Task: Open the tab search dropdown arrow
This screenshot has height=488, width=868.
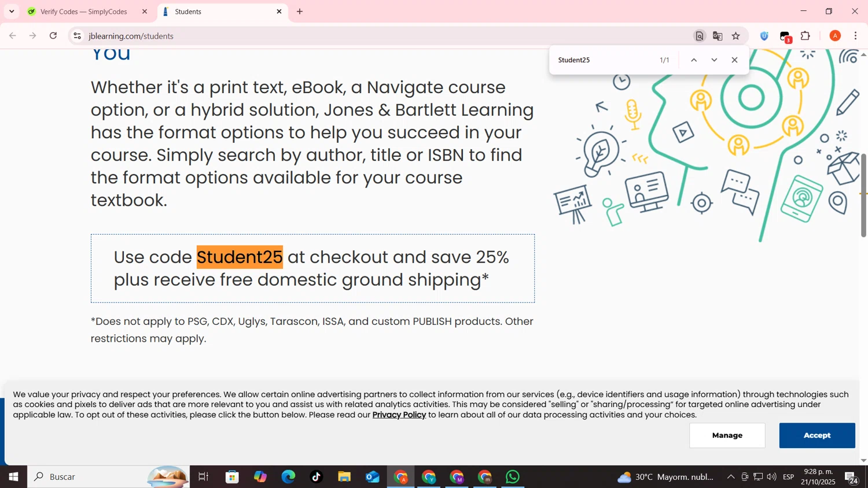Action: tap(12, 12)
